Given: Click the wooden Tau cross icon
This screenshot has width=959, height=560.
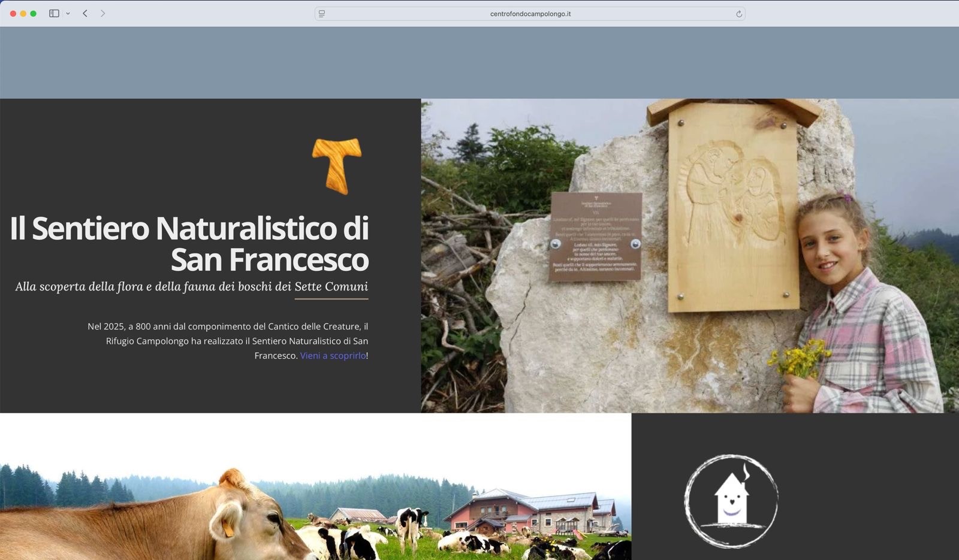Looking at the screenshot, I should 337,165.
